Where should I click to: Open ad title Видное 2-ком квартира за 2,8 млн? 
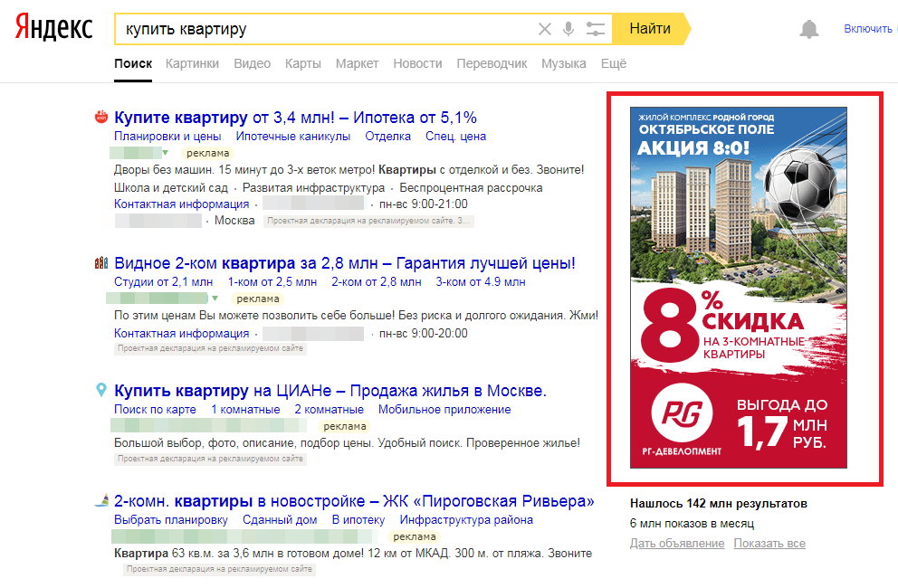click(x=345, y=263)
